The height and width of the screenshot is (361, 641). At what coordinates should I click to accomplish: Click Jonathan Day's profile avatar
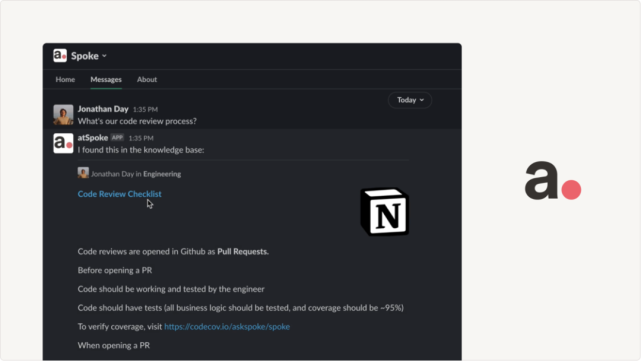pos(63,114)
